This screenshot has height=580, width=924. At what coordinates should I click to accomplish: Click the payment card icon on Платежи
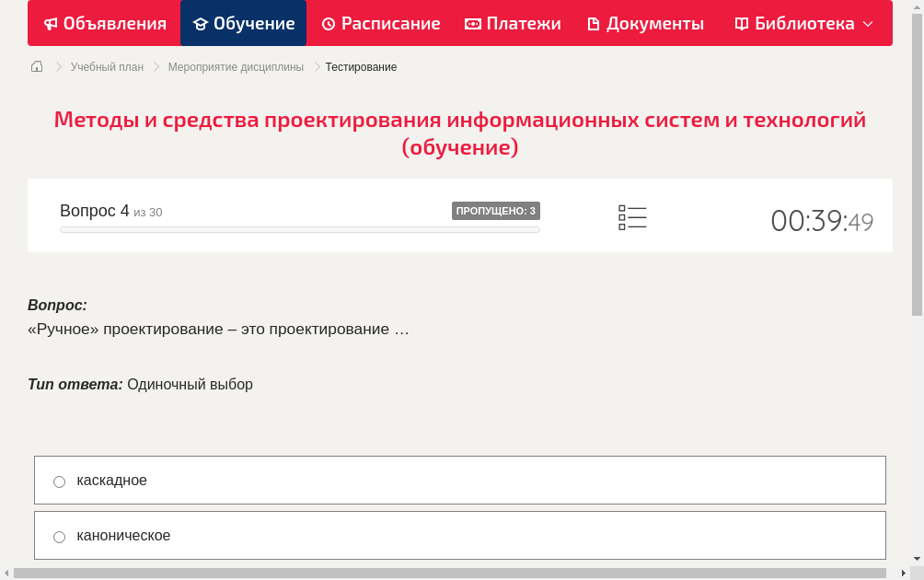point(472,23)
